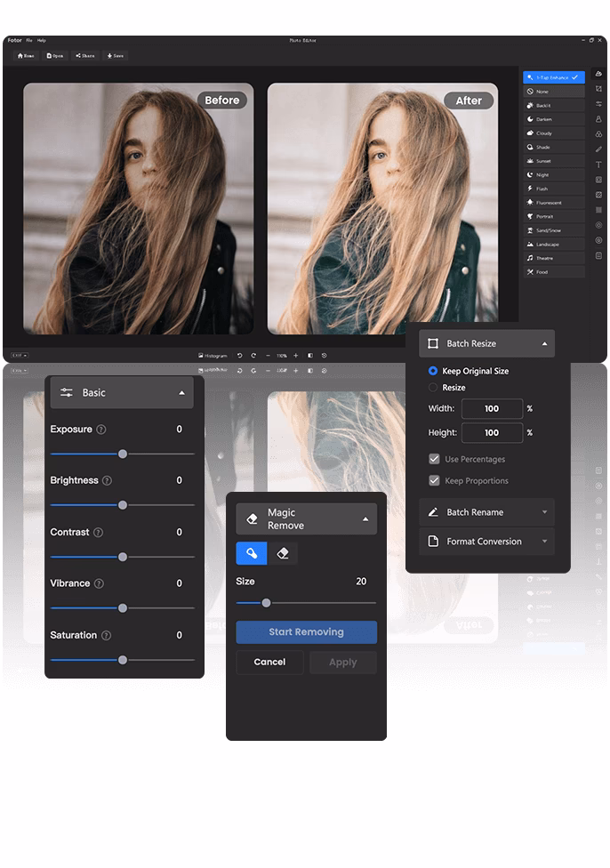Viewport: 610px width, 868px height.
Task: Select the Fluorescent scene preset
Action: click(554, 202)
